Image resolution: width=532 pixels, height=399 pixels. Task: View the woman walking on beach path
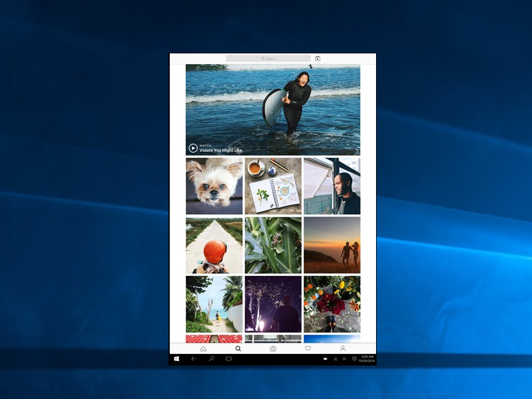214,304
